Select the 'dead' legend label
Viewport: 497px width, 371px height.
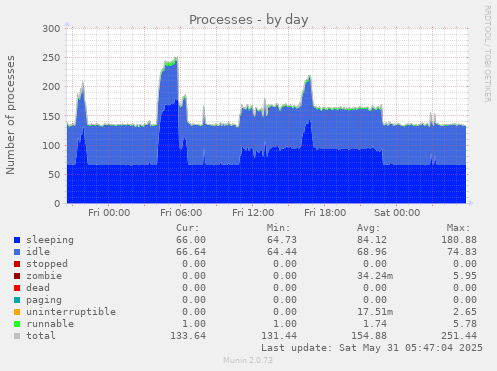38,288
